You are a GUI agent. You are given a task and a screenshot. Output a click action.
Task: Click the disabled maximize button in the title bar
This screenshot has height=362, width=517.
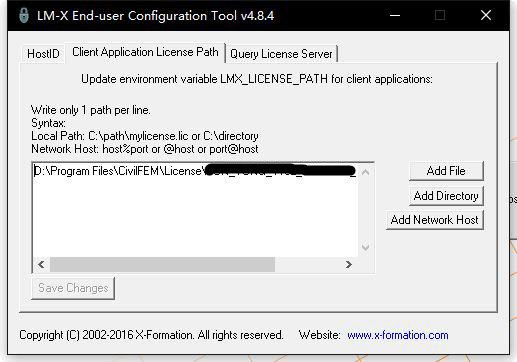tap(440, 15)
